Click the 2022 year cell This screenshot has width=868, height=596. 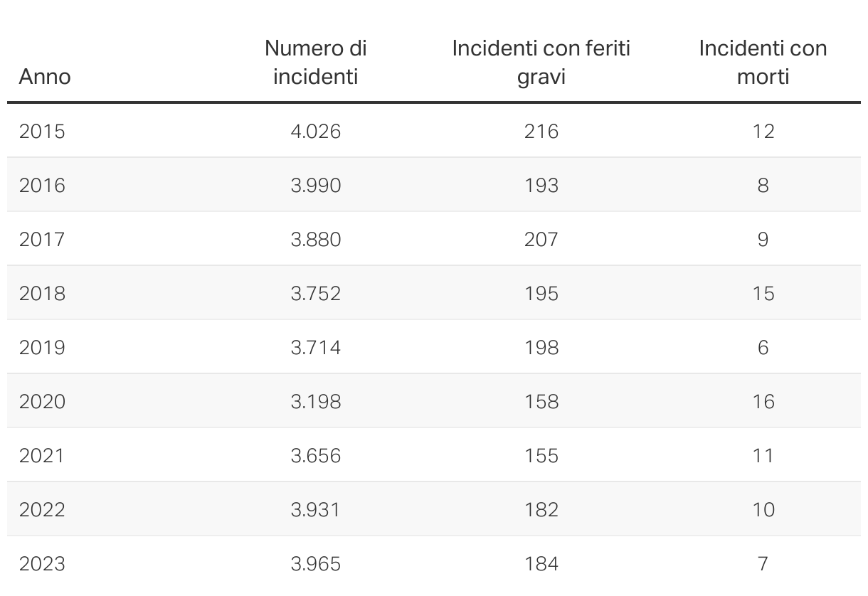point(42,510)
